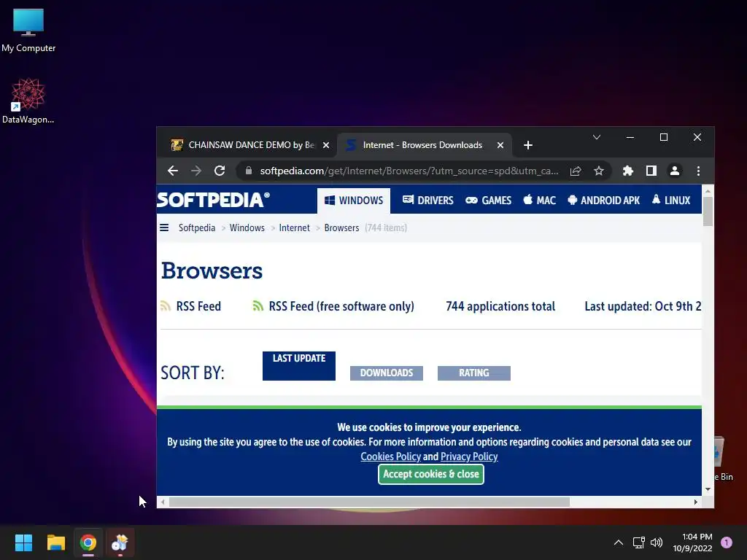Image resolution: width=747 pixels, height=560 pixels.
Task: Click the vertical scrollbar thumb
Action: tap(708, 211)
